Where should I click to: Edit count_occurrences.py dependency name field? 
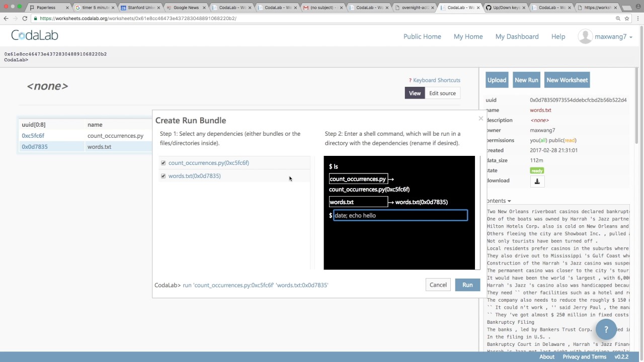pyautogui.click(x=358, y=179)
